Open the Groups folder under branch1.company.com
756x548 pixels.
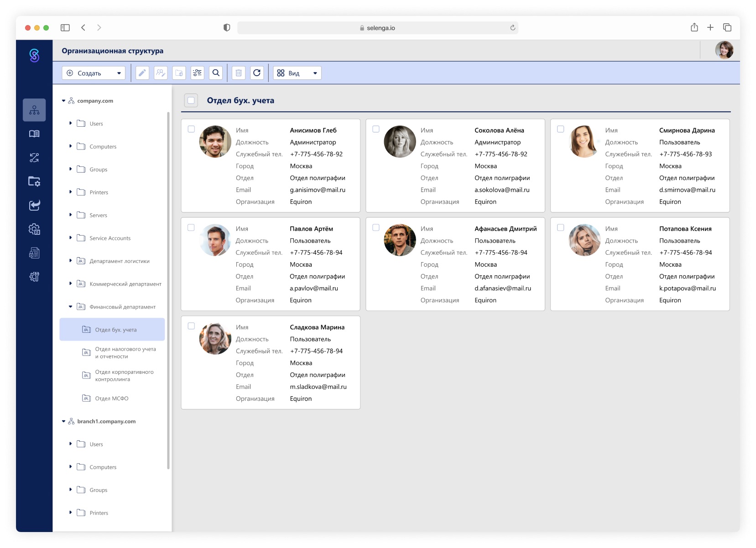pyautogui.click(x=98, y=490)
